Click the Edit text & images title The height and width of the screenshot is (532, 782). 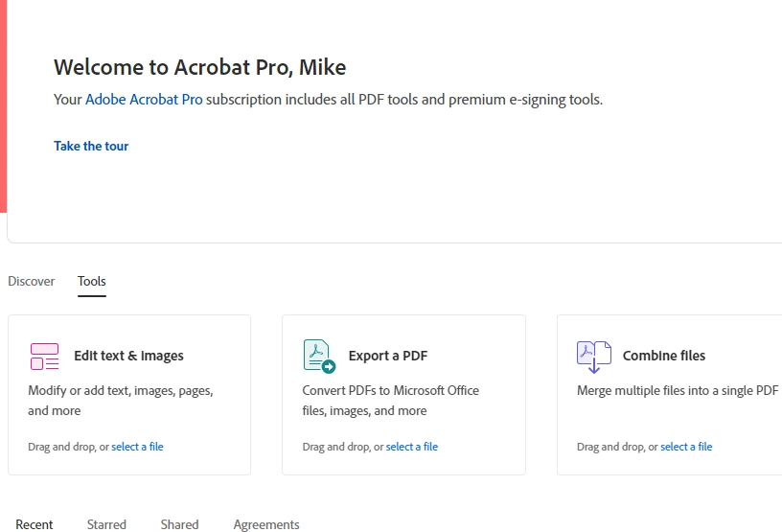pyautogui.click(x=128, y=356)
